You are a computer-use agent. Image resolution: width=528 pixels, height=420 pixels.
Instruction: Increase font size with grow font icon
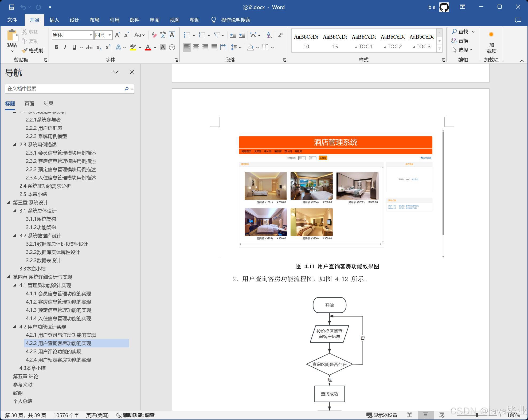pyautogui.click(x=117, y=35)
